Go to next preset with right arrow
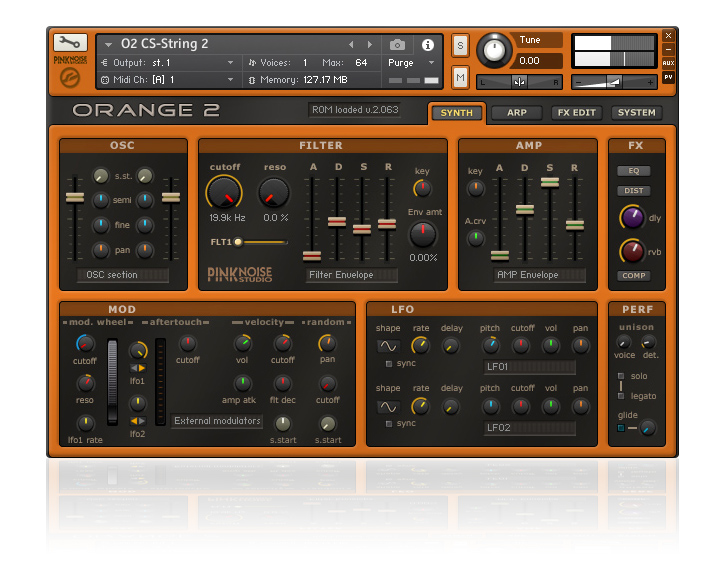Image resolution: width=720 pixels, height=580 pixels. tap(370, 45)
